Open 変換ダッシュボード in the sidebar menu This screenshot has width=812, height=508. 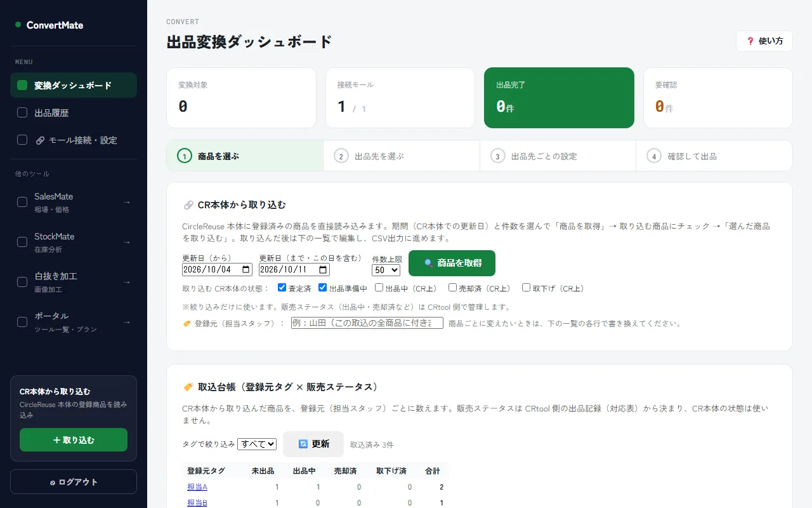click(74, 85)
